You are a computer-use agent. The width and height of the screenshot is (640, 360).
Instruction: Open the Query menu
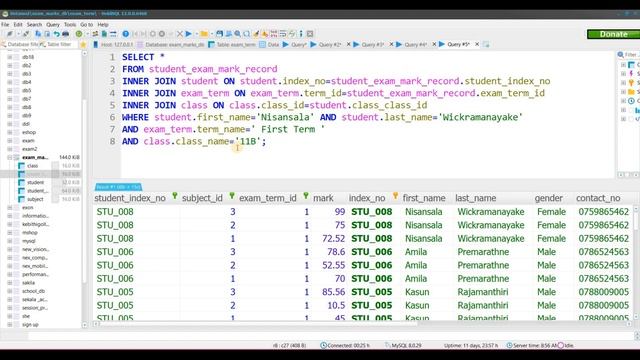(53, 24)
